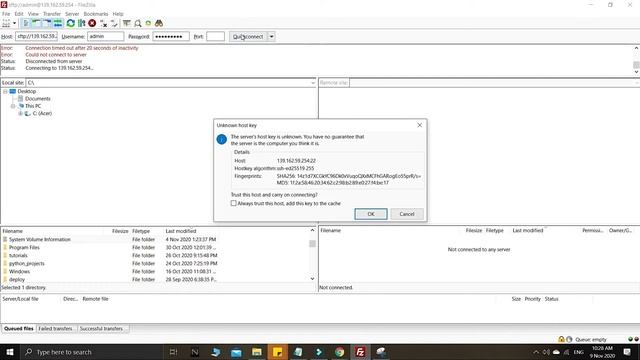The height and width of the screenshot is (360, 640).
Task: Open the directory listing filters dialog
Action: [x=127, y=23]
